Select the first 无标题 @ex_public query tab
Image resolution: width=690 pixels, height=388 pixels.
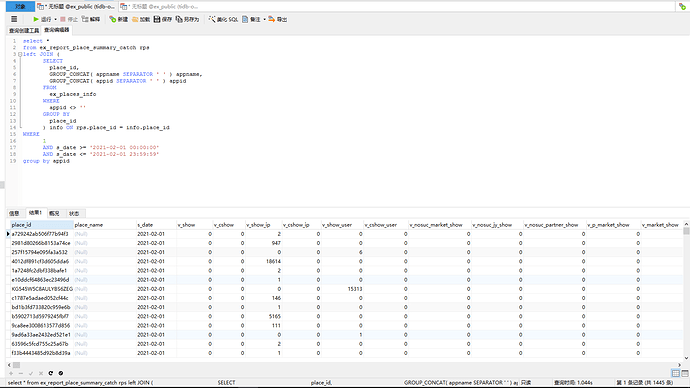(x=77, y=7)
